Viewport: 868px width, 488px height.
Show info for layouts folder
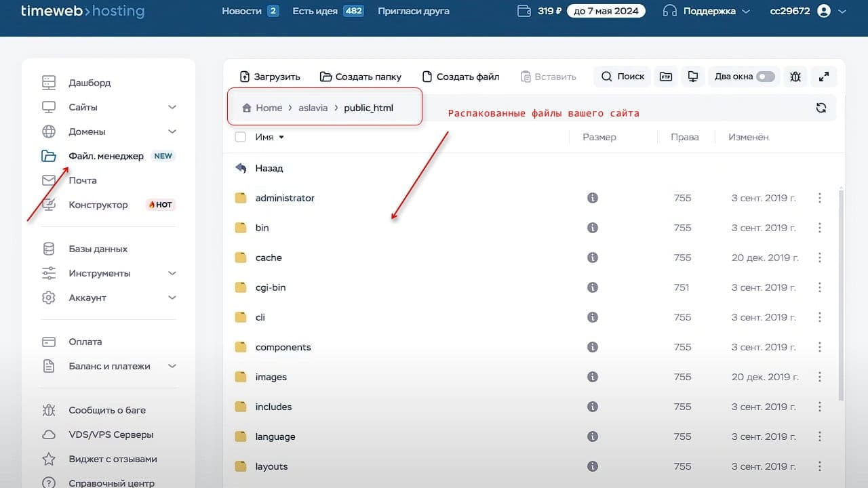tap(593, 466)
